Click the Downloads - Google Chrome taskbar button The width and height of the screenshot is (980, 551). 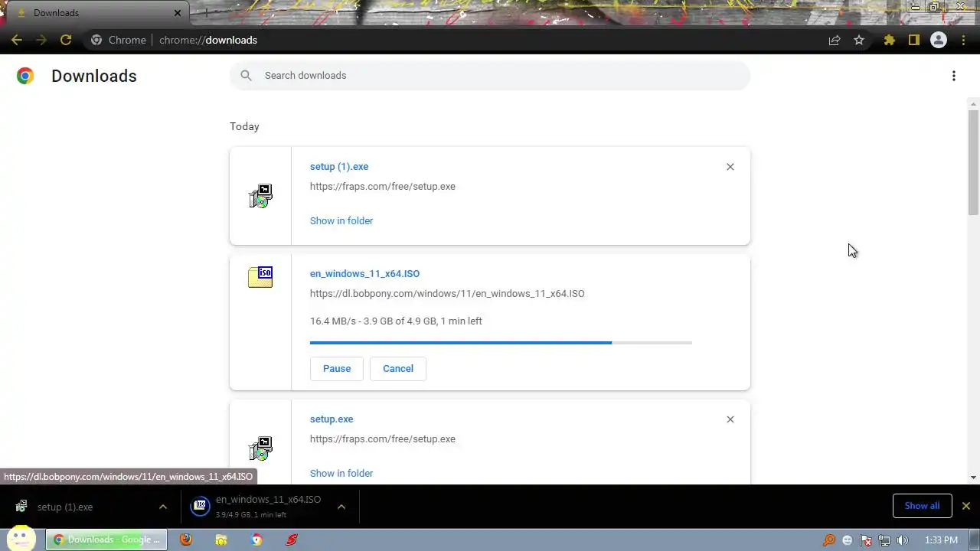point(106,540)
